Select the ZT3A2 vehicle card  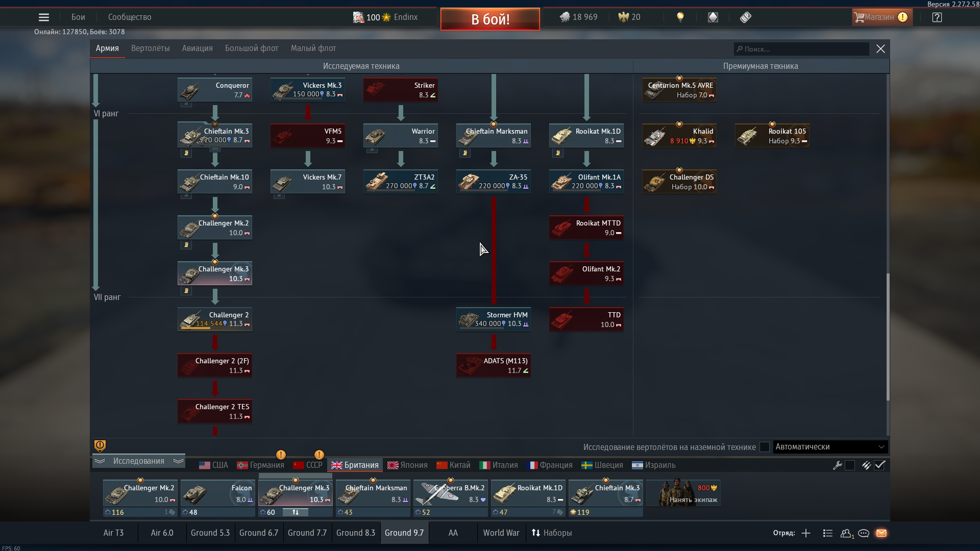coord(401,182)
